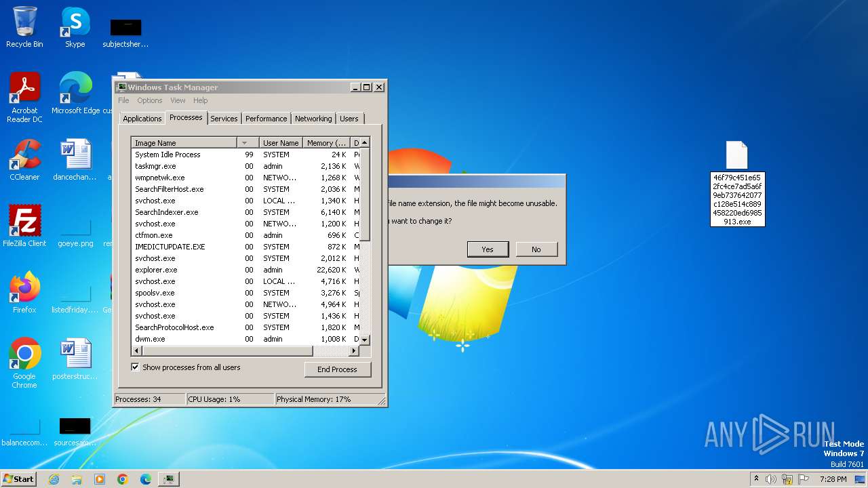Select the SearchFilterHost.exe process
The image size is (868, 488).
[x=245, y=189]
